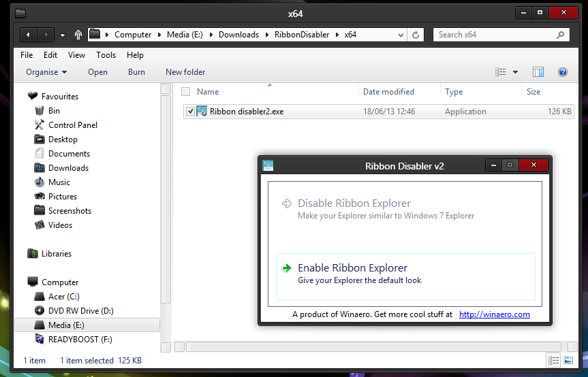The height and width of the screenshot is (377, 588).
Task: Open the Organise dropdown
Action: (x=46, y=72)
